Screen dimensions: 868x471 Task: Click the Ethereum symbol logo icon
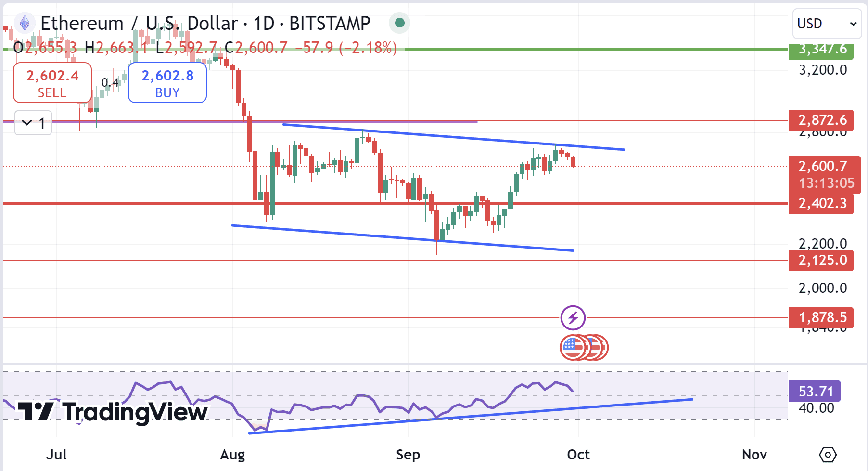(x=25, y=23)
